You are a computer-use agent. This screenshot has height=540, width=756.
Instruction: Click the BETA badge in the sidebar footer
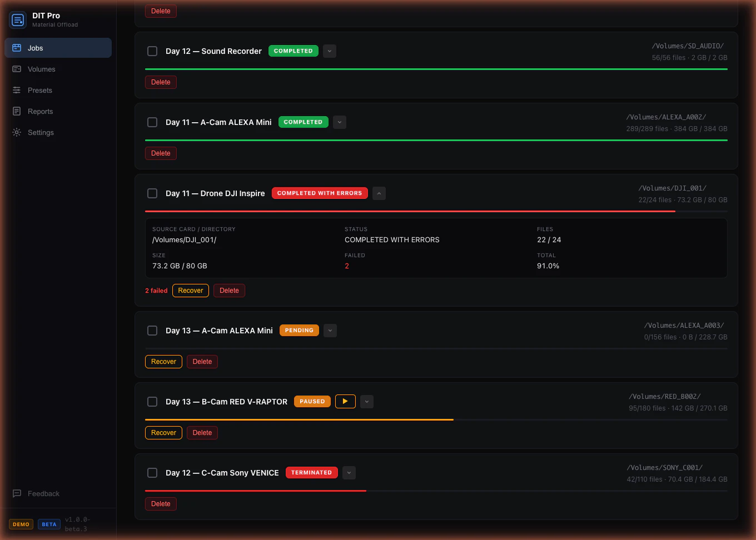[x=49, y=524]
